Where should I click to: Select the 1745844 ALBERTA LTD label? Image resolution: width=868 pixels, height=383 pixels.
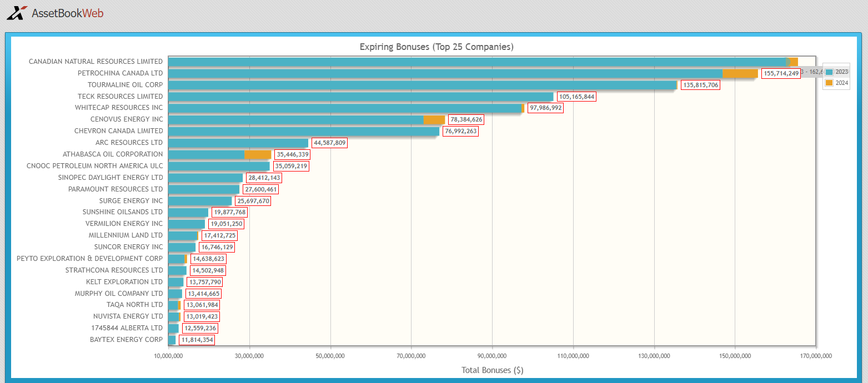click(126, 328)
